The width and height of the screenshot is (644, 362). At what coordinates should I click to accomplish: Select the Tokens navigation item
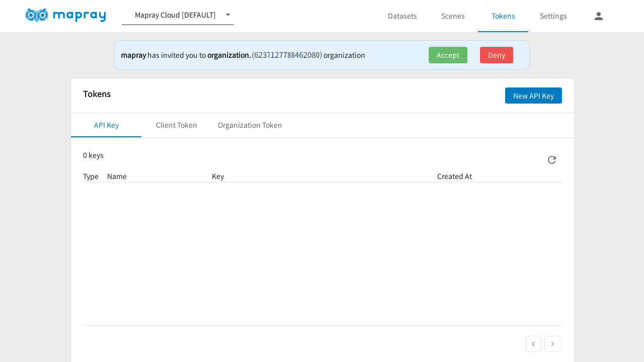pyautogui.click(x=503, y=16)
